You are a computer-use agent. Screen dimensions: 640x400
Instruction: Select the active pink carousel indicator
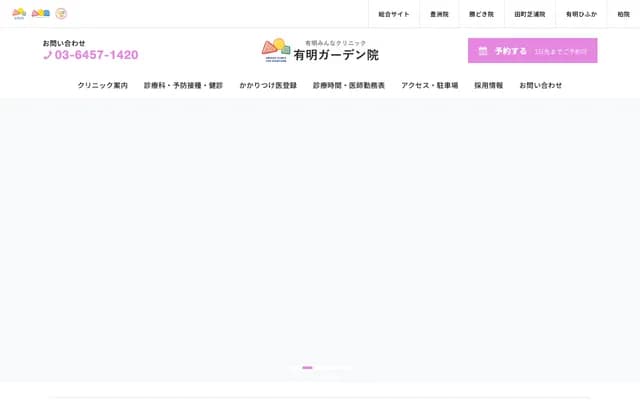coord(307,368)
